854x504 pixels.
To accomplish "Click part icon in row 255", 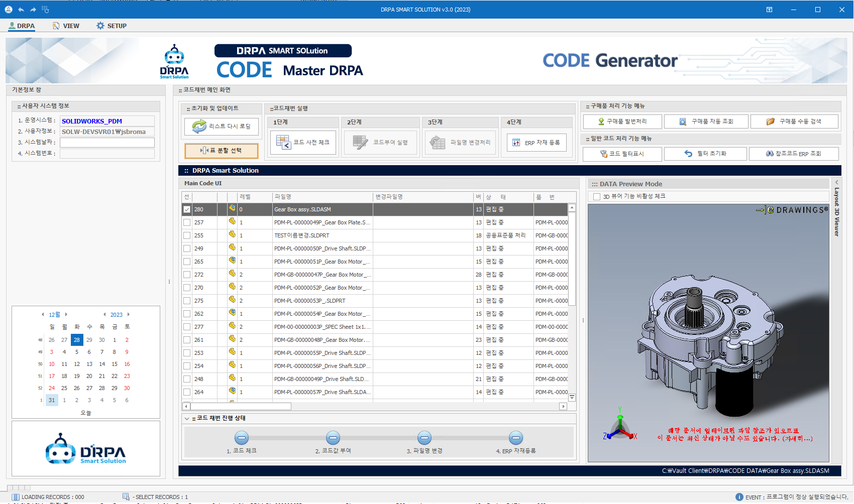I will pyautogui.click(x=232, y=234).
